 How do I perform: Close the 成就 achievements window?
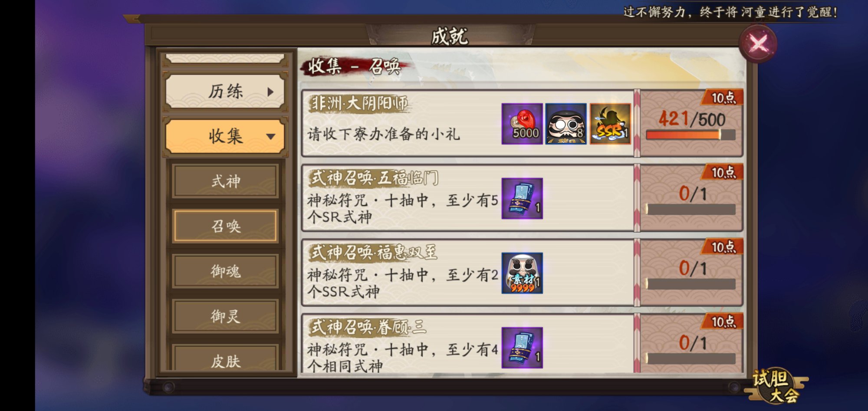[x=758, y=44]
